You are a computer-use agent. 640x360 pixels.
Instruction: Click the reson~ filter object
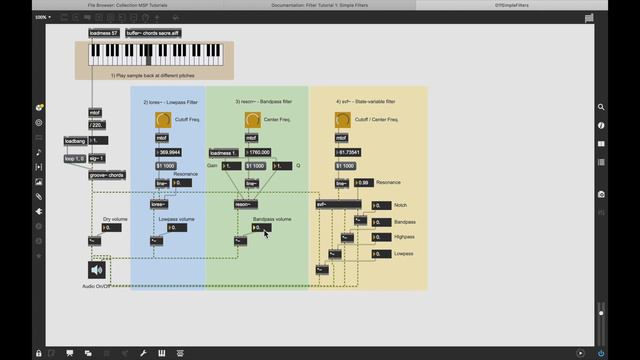[x=246, y=204]
